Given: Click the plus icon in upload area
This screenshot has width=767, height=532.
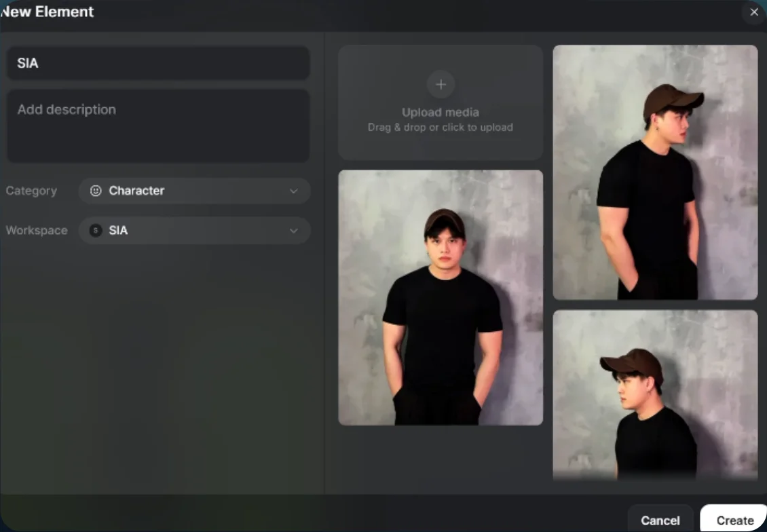Looking at the screenshot, I should pos(441,85).
